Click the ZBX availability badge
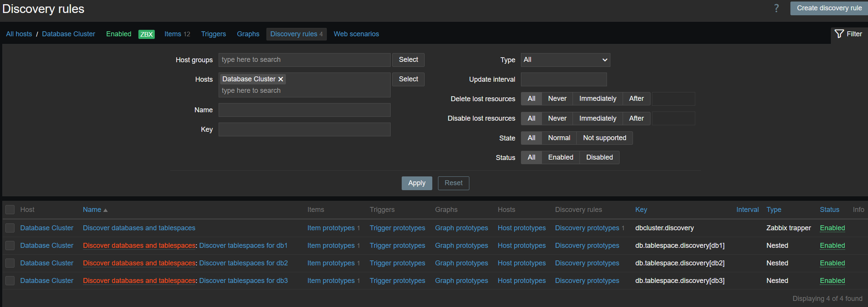The width and height of the screenshot is (868, 307). coord(146,34)
